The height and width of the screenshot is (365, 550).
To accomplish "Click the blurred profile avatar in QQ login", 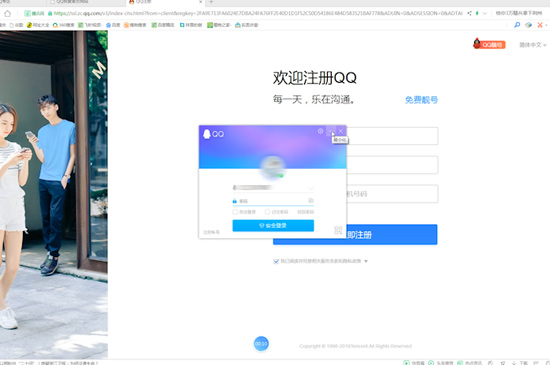I will (x=273, y=168).
